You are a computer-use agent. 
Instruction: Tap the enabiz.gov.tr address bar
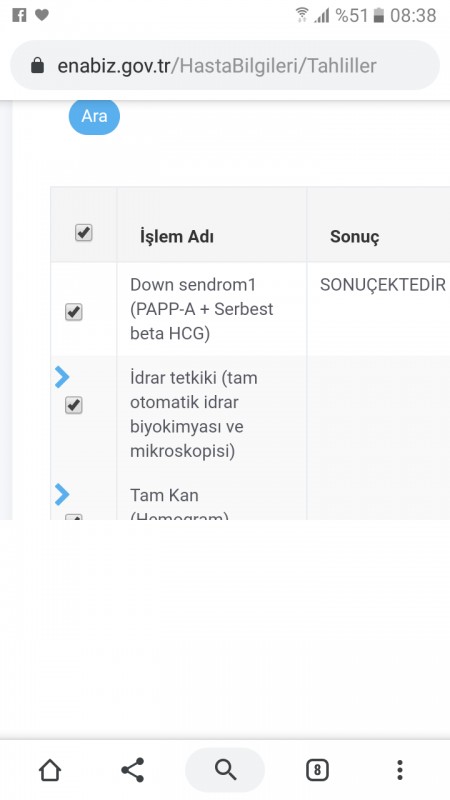[x=225, y=65]
